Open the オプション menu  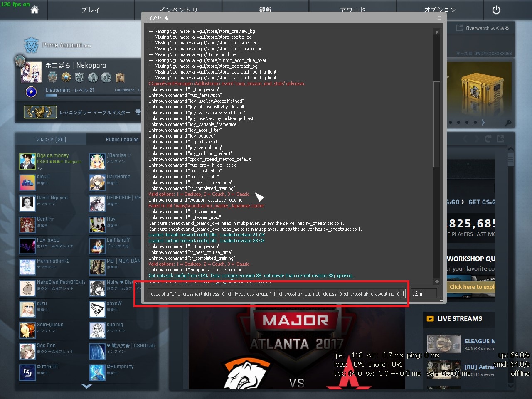tap(440, 10)
